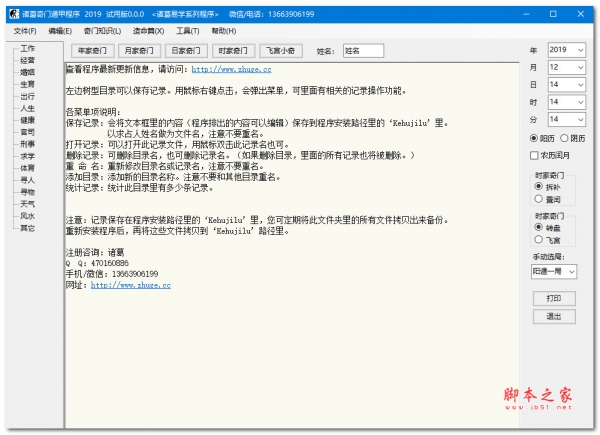
Task: Select the 体育 tree item
Action: pos(28,168)
